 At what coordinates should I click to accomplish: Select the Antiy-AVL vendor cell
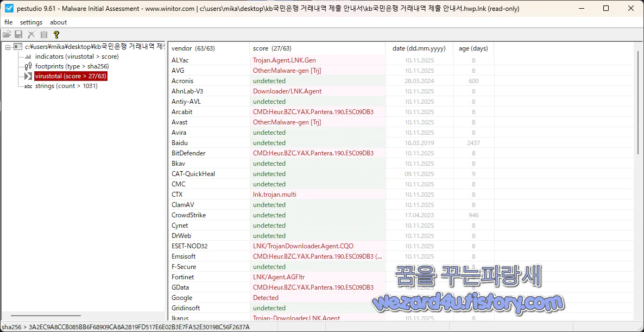209,102
